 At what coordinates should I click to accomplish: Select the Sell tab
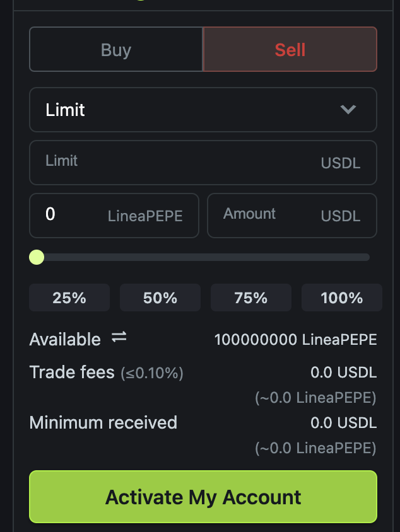point(290,49)
